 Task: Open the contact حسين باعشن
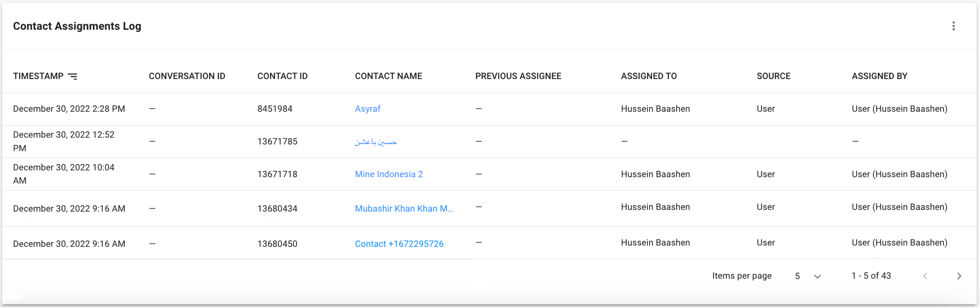376,141
